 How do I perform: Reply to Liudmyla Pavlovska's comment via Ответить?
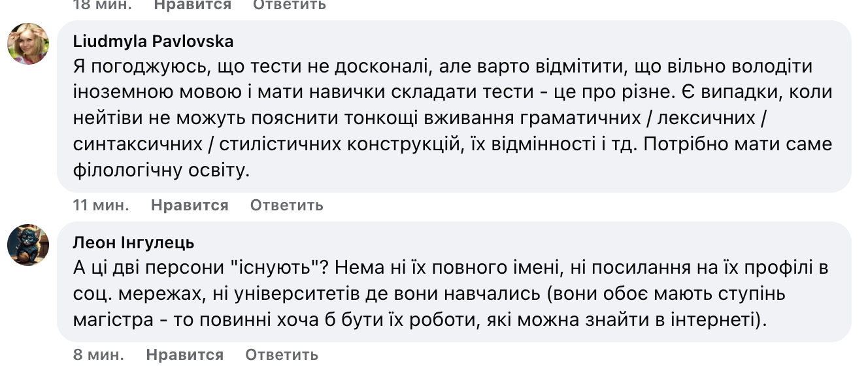(286, 205)
